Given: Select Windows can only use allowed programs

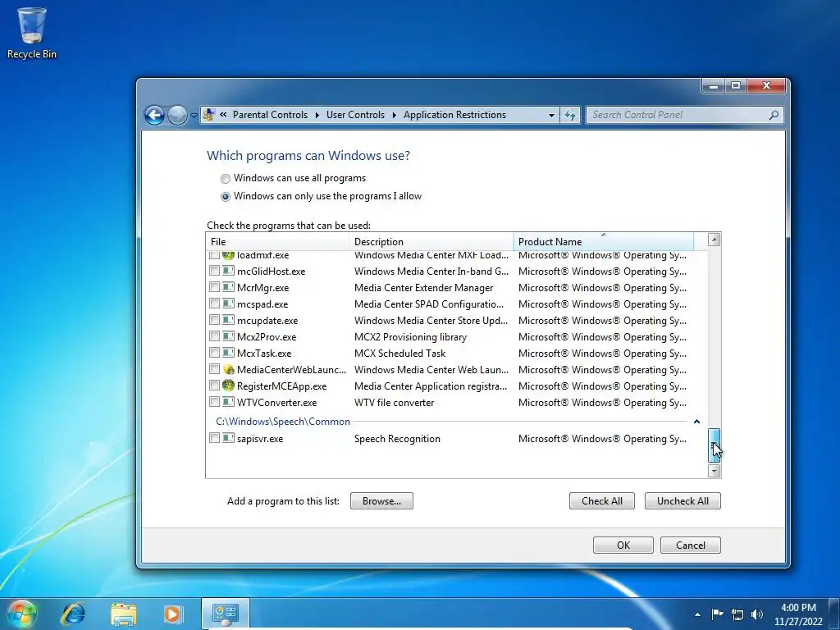Looking at the screenshot, I should point(226,197).
